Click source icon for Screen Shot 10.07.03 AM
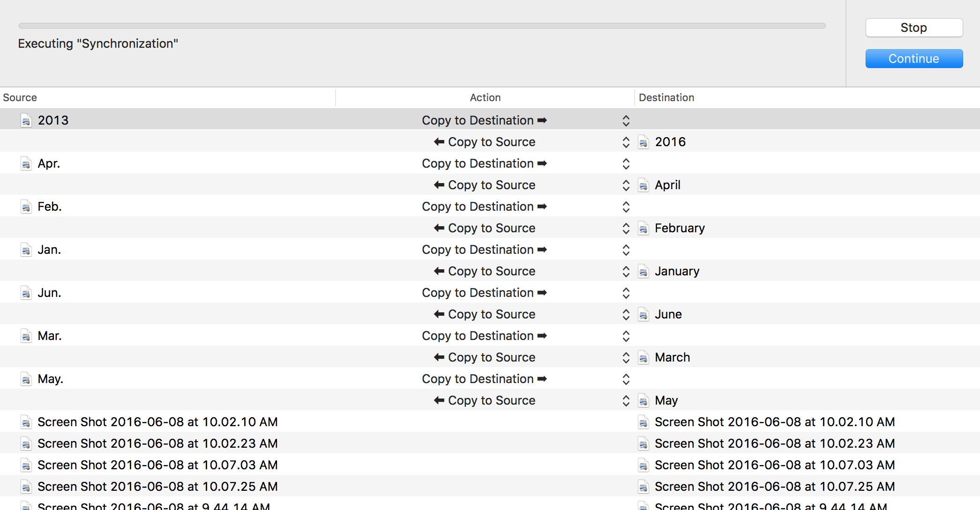This screenshot has width=980, height=510. point(26,465)
